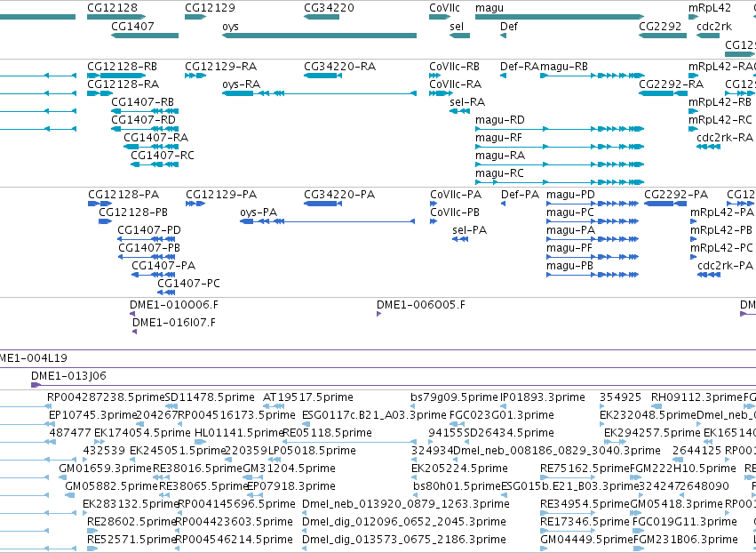Image resolution: width=756 pixels, height=553 pixels.
Task: Open BAC end DME1-016I07.F
Action: tap(174, 323)
